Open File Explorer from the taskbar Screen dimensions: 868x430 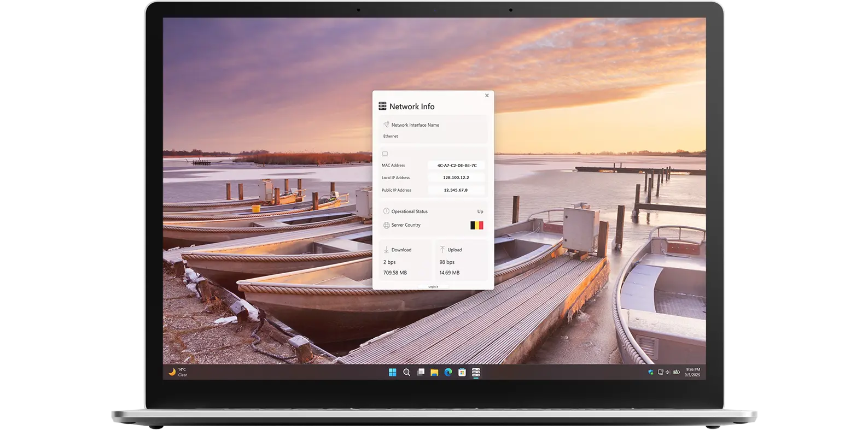(x=434, y=372)
